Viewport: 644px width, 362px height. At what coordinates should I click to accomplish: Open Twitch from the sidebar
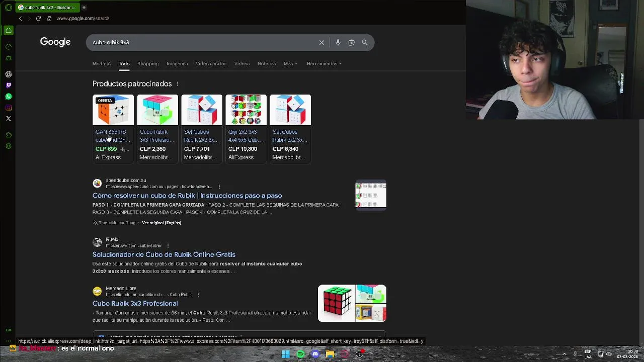pos(9,85)
